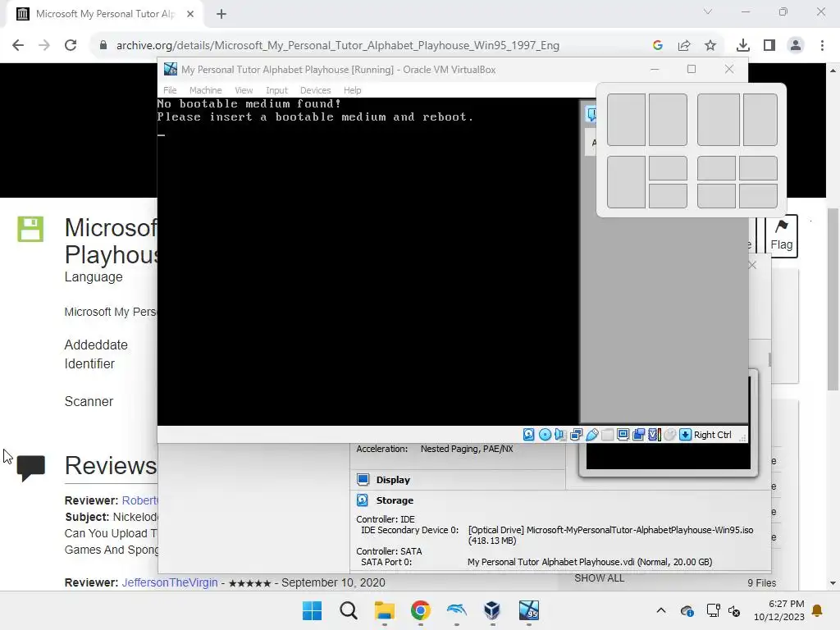Open the Help menu in VM window

click(x=352, y=90)
